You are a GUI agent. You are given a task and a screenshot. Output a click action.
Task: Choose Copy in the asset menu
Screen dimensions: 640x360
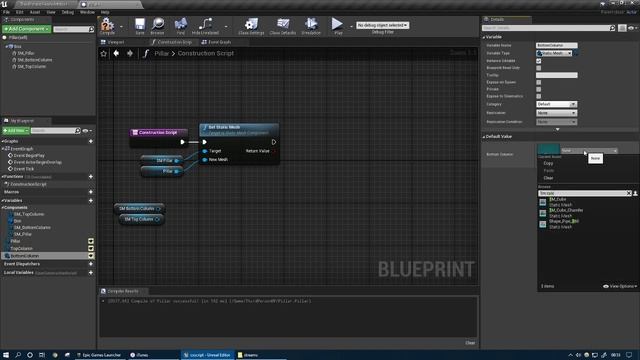point(548,163)
